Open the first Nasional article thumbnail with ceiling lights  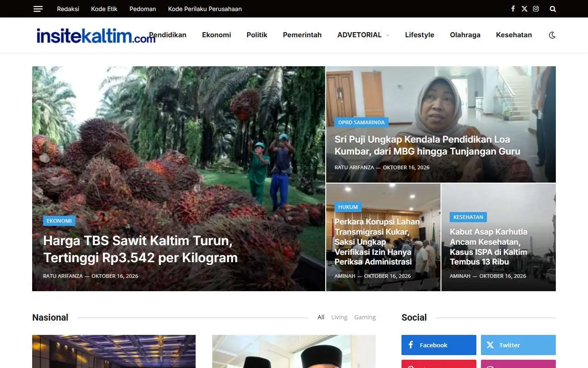coord(114,351)
